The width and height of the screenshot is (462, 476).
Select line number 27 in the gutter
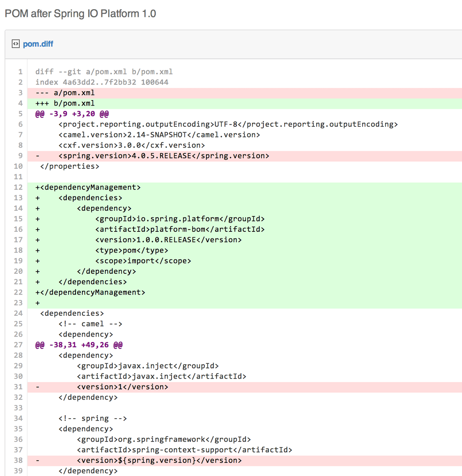click(18, 345)
